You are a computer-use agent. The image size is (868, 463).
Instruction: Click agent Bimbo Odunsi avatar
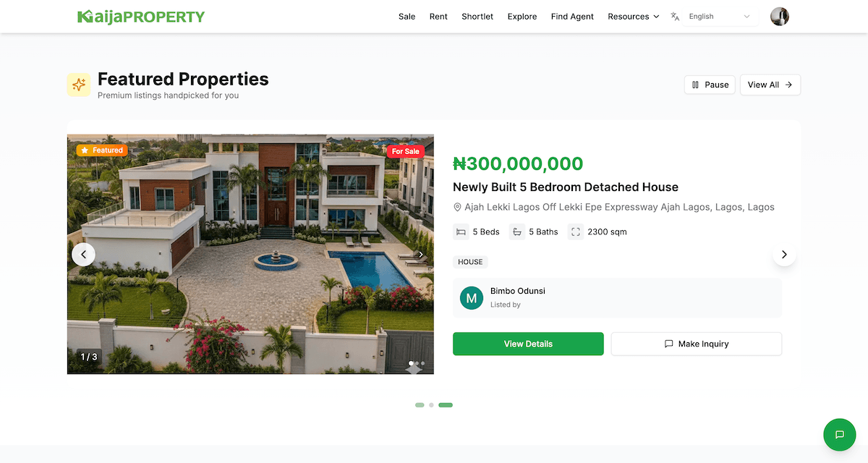point(472,297)
